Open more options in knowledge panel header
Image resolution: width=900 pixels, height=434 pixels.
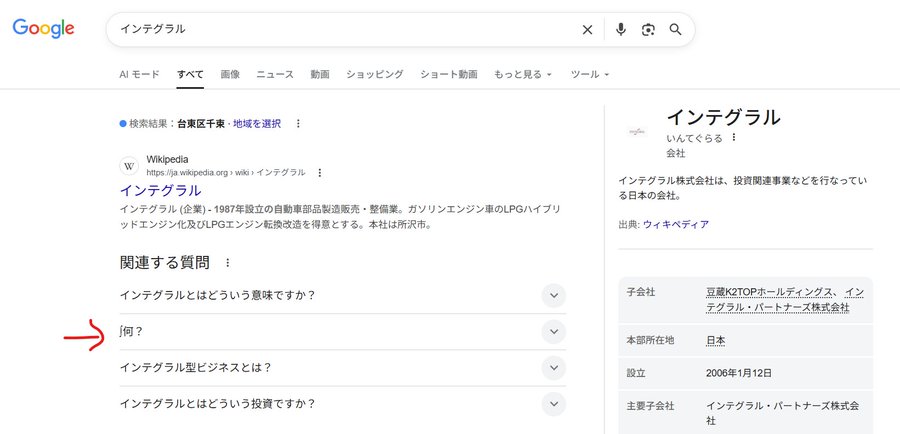[x=734, y=138]
